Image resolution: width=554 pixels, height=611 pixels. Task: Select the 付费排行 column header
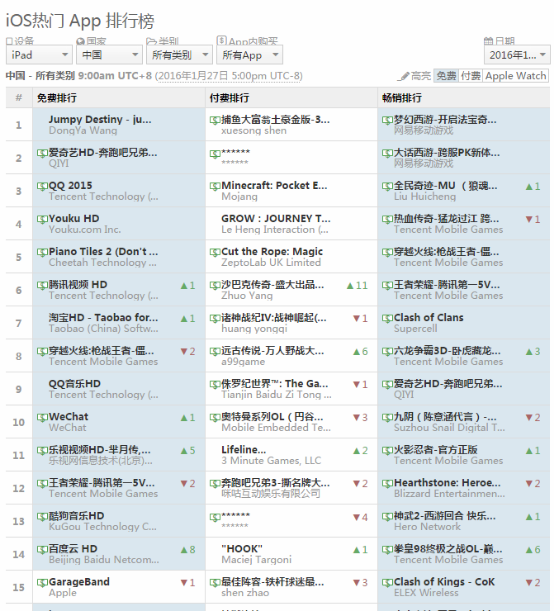(229, 98)
